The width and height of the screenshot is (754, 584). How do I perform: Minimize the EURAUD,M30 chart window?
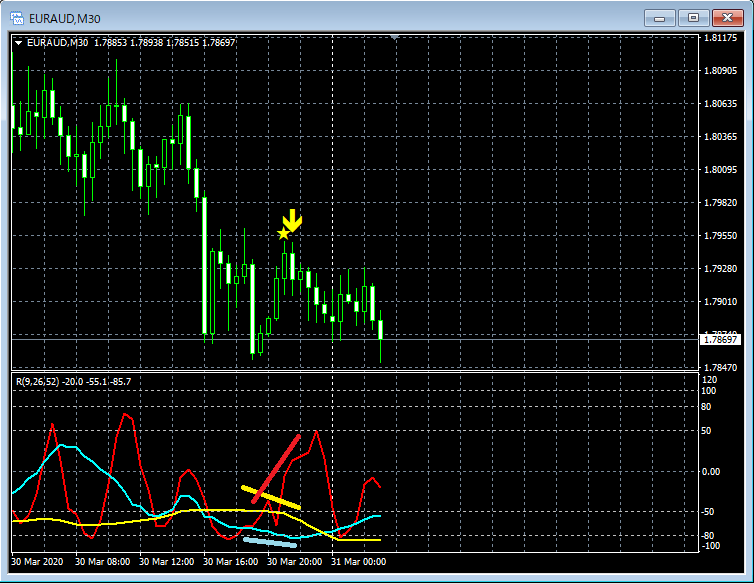660,18
